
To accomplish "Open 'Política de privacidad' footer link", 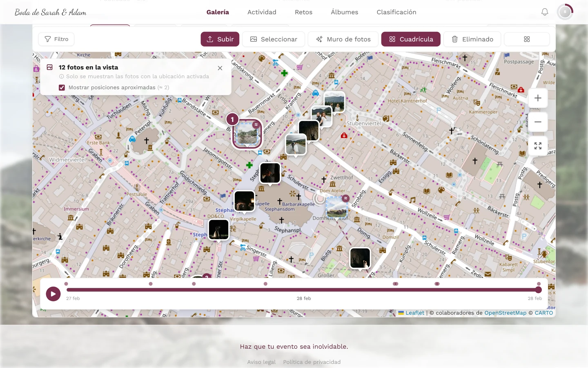I will [312, 362].
